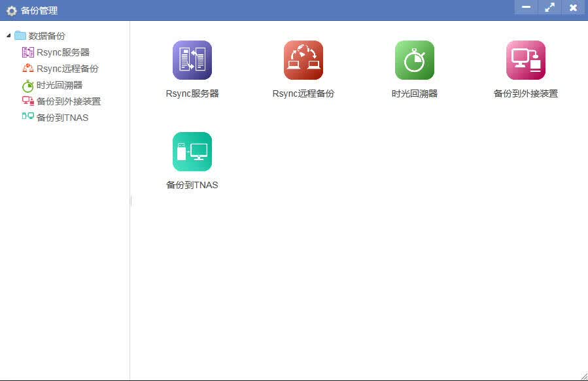Viewport: 588px width, 381px height.
Task: Open the red Rsync远程备份 main icon
Action: (303, 60)
